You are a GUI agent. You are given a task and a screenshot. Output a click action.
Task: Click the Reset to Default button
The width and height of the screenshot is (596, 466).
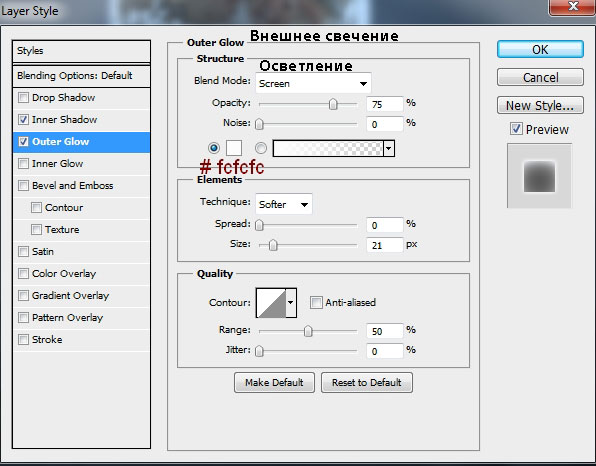pos(367,382)
